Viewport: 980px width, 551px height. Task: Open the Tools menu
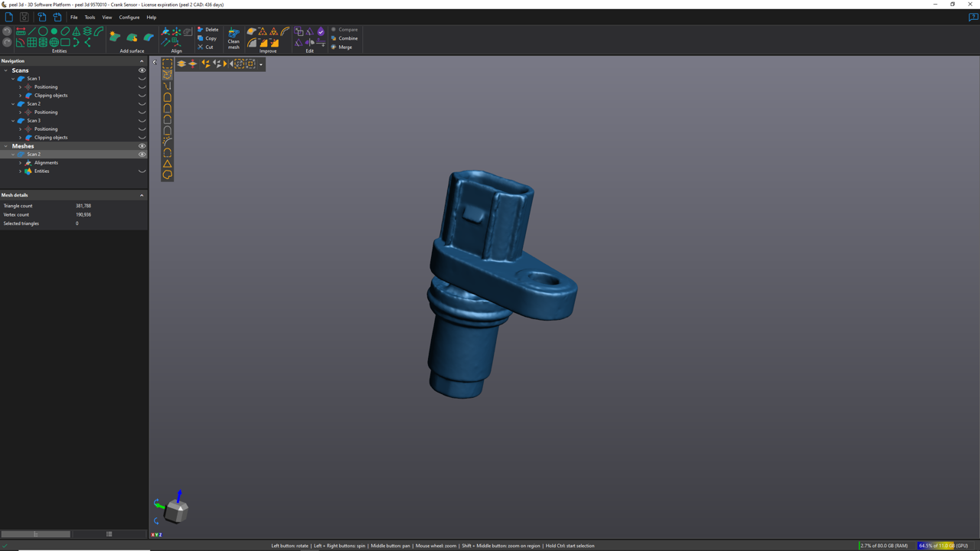(x=90, y=17)
